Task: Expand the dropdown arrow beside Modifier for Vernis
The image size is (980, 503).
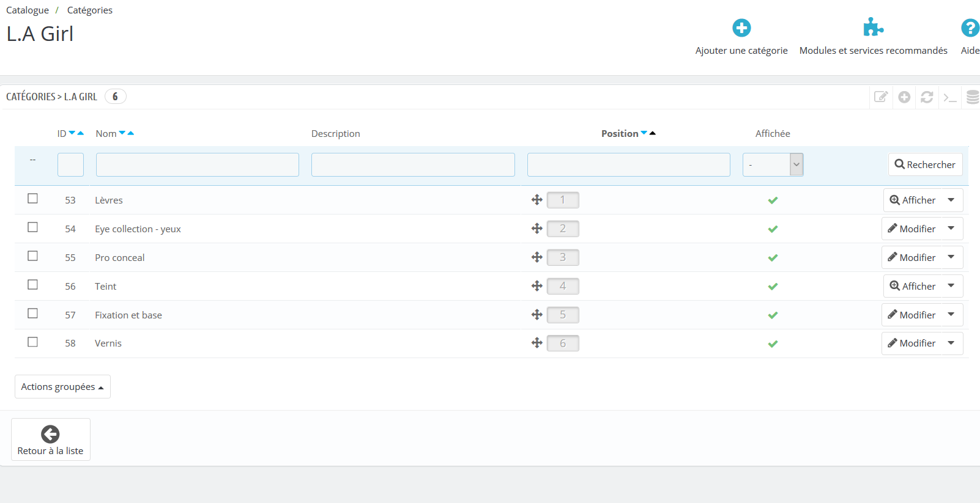Action: pyautogui.click(x=951, y=343)
